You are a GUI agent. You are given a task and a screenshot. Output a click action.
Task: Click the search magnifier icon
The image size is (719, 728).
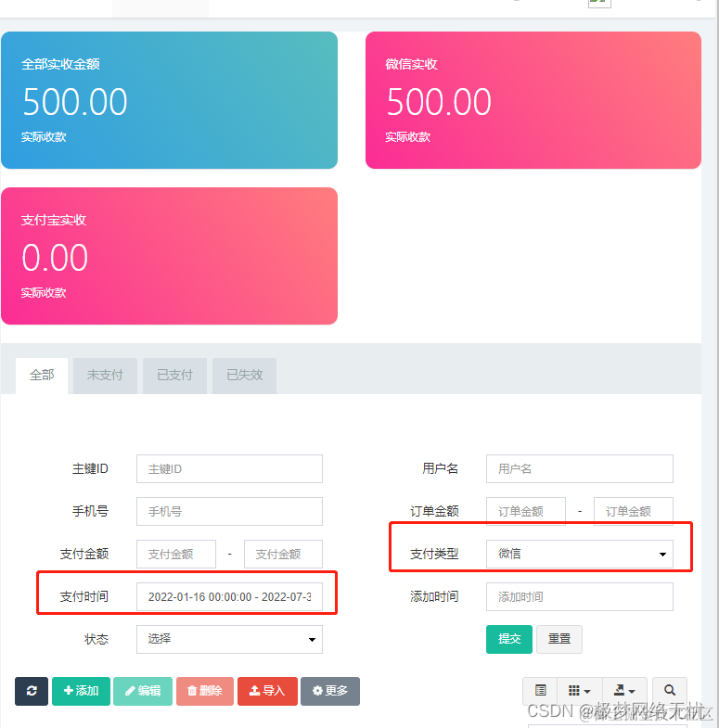pyautogui.click(x=669, y=690)
